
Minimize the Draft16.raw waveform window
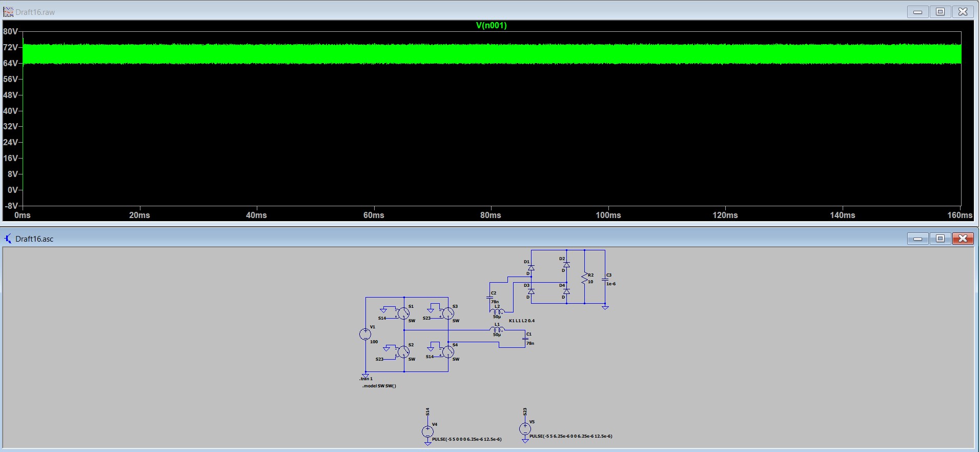pos(918,11)
